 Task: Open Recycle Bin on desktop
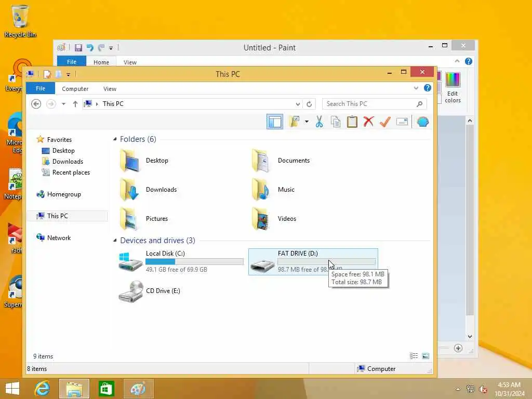coord(20,21)
